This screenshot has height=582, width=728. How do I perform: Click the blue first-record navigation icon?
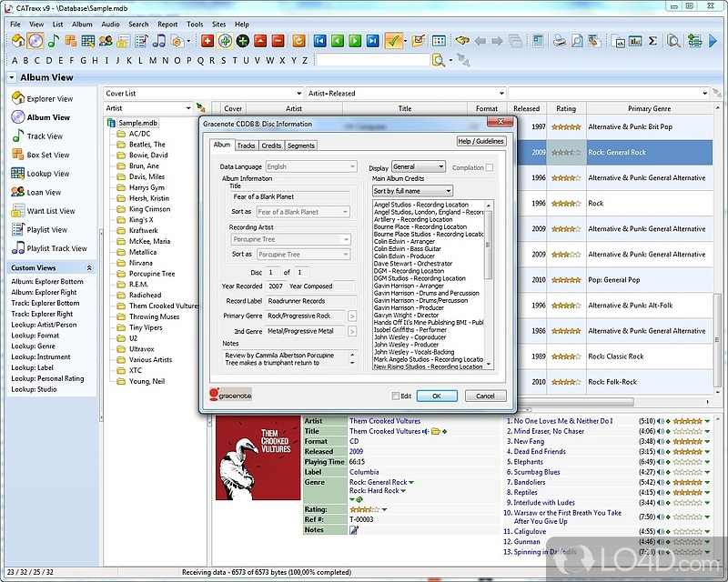pyautogui.click(x=320, y=41)
